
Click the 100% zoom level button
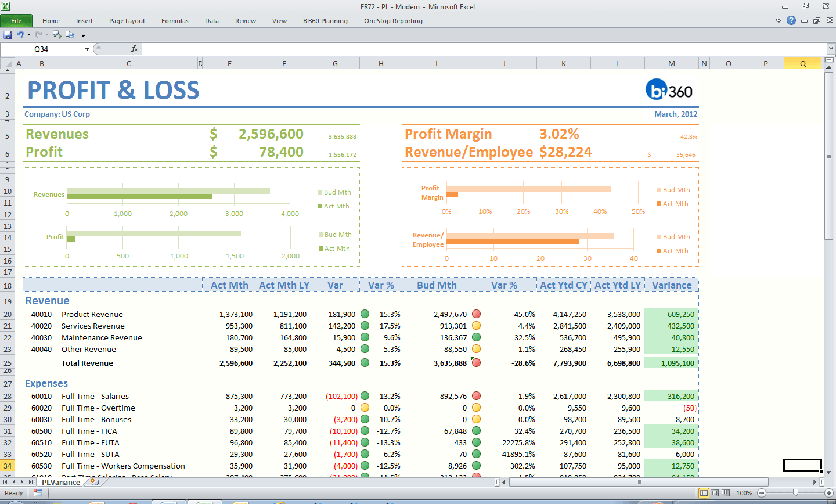pyautogui.click(x=744, y=493)
